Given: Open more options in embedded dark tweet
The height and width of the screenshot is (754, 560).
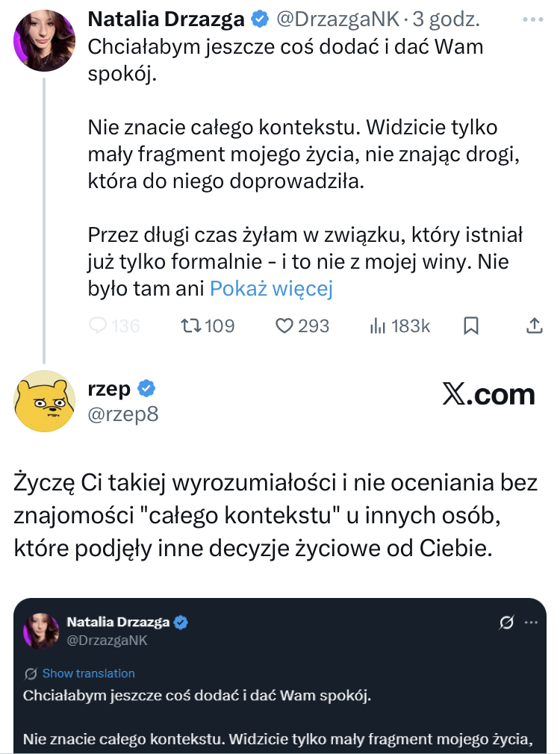Looking at the screenshot, I should [x=530, y=622].
